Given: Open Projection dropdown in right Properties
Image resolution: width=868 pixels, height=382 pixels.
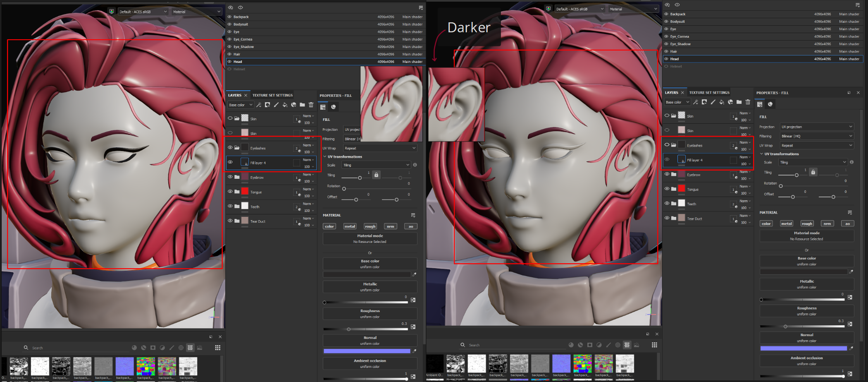Looking at the screenshot, I should coord(817,127).
